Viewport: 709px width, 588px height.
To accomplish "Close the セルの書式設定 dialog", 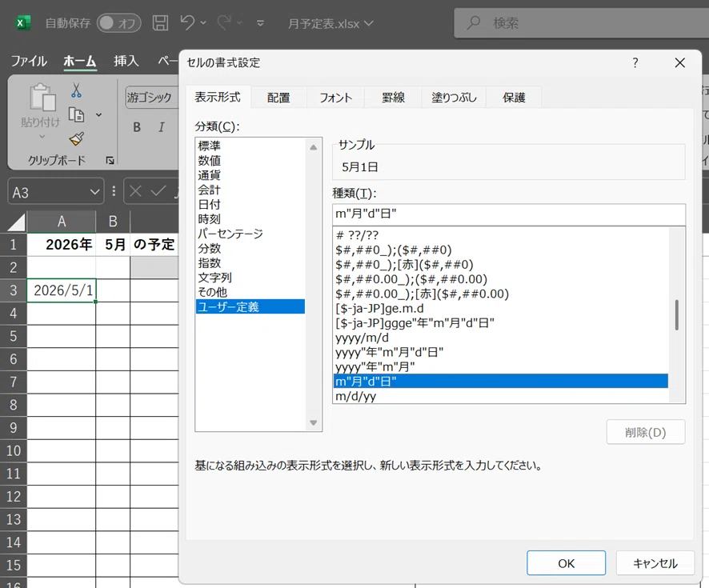I will (x=679, y=63).
